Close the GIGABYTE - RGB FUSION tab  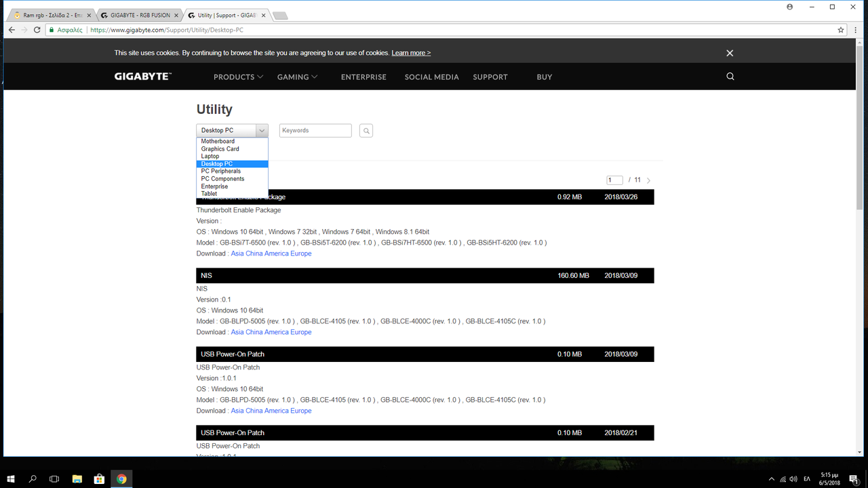(x=176, y=15)
